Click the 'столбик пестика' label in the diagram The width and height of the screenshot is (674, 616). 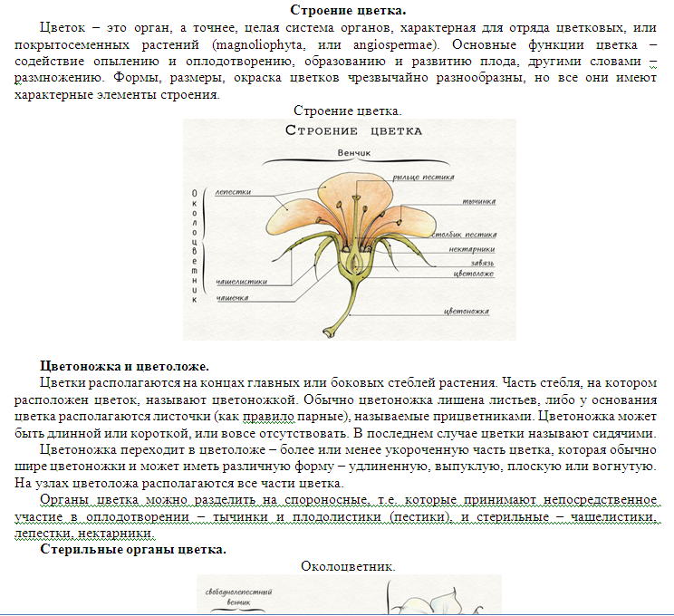464,235
